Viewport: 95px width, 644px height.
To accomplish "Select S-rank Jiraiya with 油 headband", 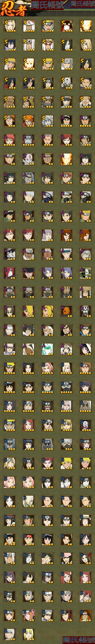I will (29, 45).
